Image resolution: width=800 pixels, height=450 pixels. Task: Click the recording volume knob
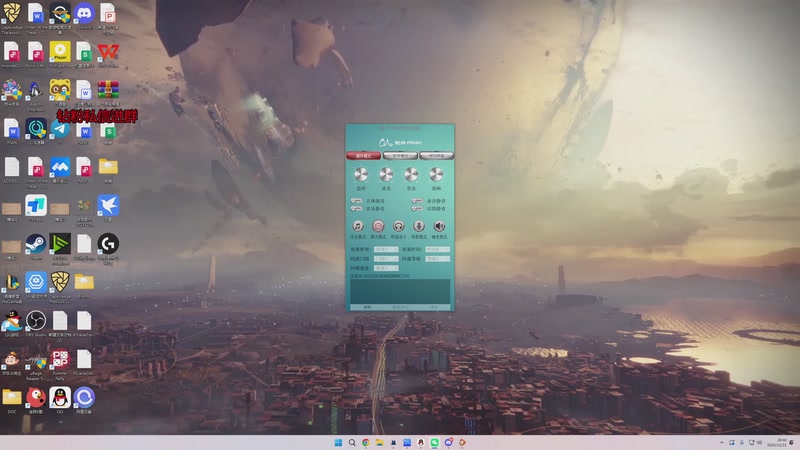click(386, 174)
